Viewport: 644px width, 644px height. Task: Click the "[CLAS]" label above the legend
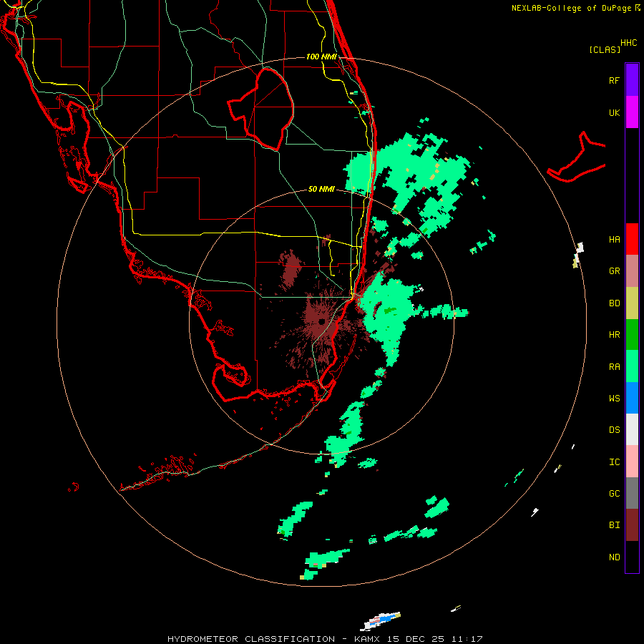[x=605, y=49]
